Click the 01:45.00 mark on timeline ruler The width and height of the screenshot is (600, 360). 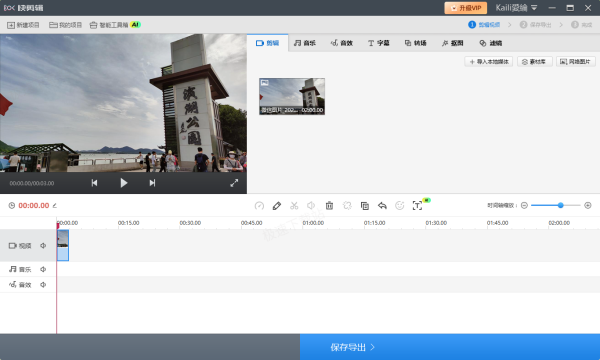(x=497, y=223)
